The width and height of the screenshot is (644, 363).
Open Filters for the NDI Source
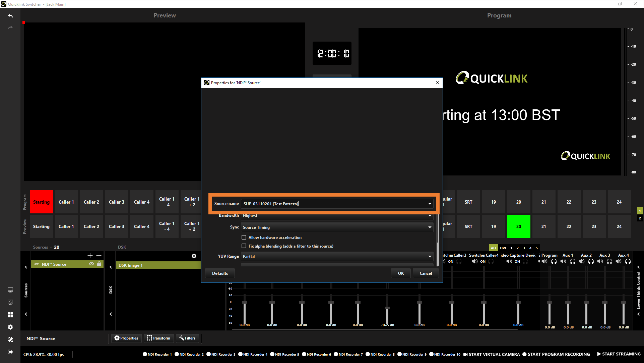point(187,338)
